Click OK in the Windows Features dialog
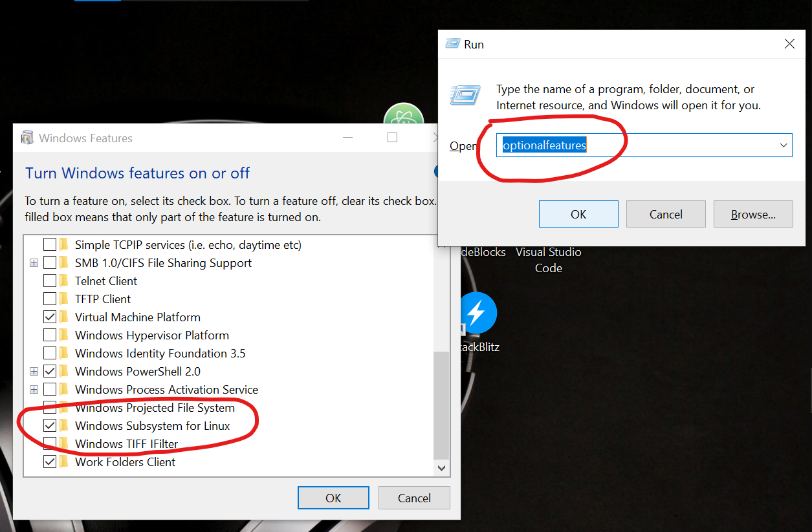The width and height of the screenshot is (812, 532). click(x=333, y=498)
